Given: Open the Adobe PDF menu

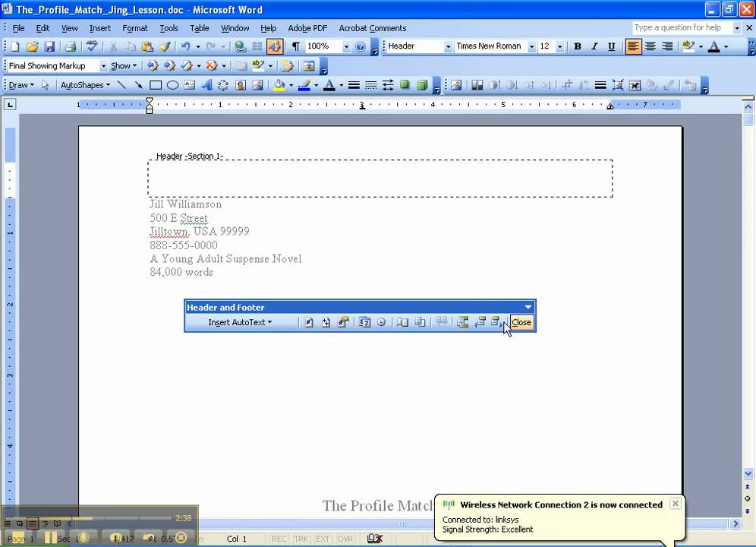Looking at the screenshot, I should coord(307,28).
